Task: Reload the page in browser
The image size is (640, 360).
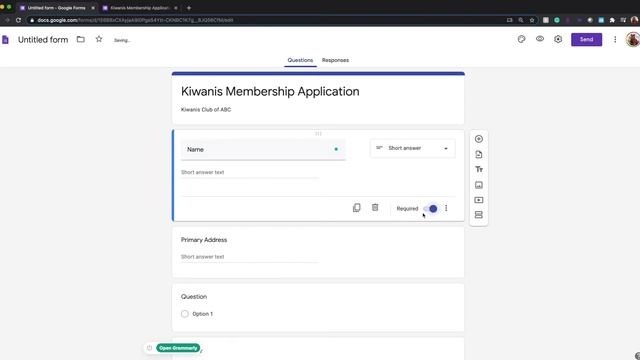Action: (x=18, y=20)
